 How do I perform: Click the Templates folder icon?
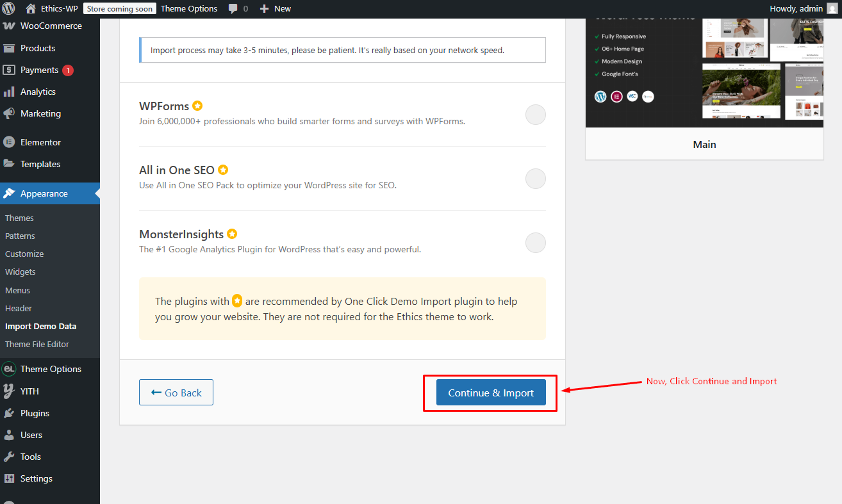point(9,164)
